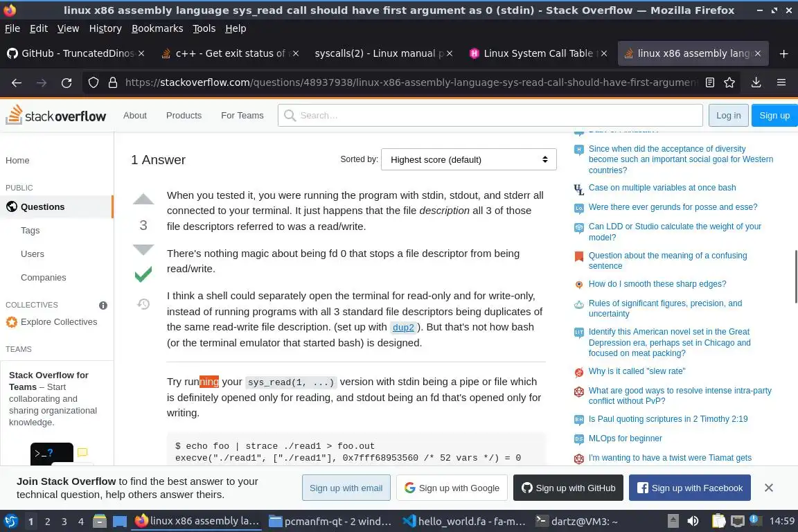Click the Log in button
The image size is (798, 532).
click(728, 116)
